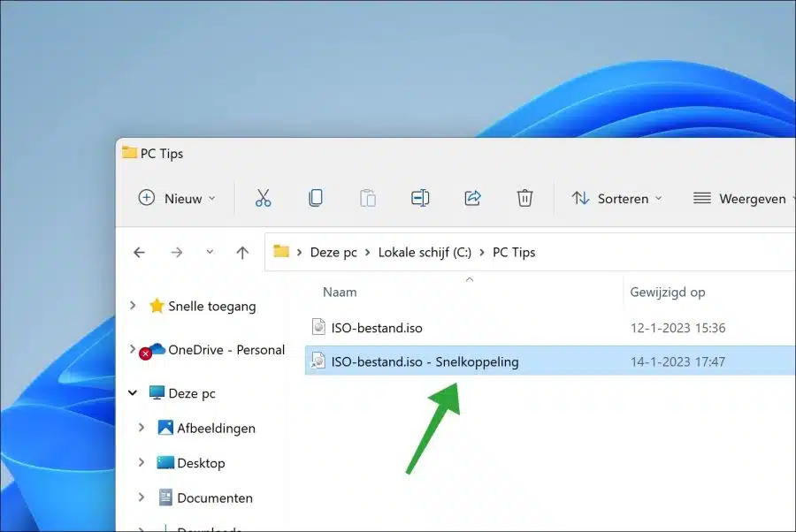Expand the Desktop folder node
796x532 pixels.
pyautogui.click(x=142, y=462)
